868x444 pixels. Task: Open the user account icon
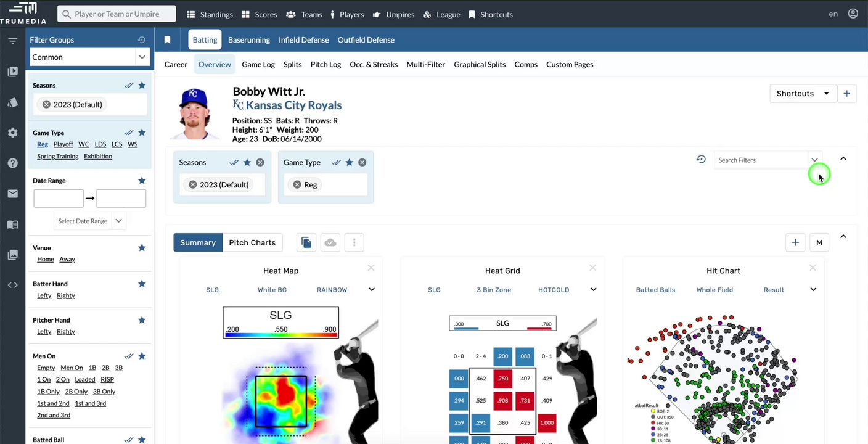point(853,14)
